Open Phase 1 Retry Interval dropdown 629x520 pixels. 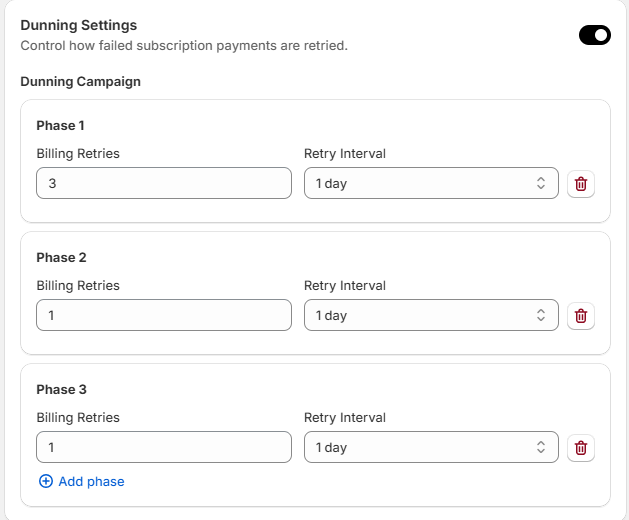click(x=431, y=184)
